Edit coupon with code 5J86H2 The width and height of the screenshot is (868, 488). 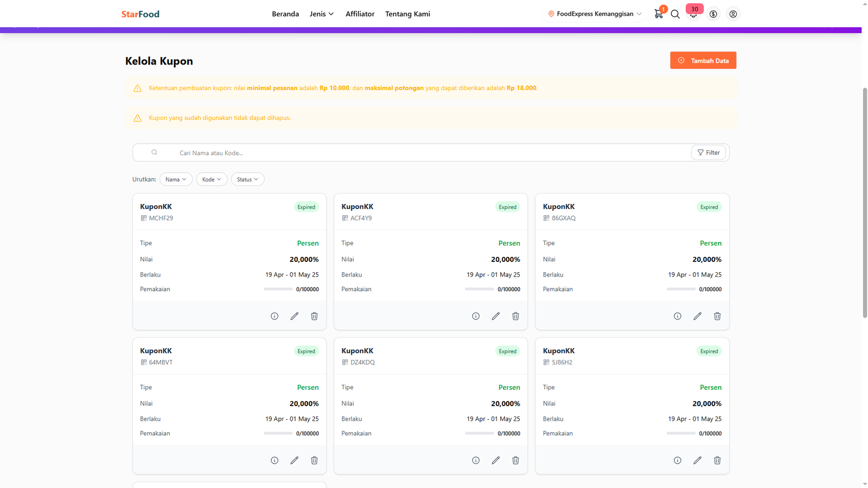coord(697,460)
